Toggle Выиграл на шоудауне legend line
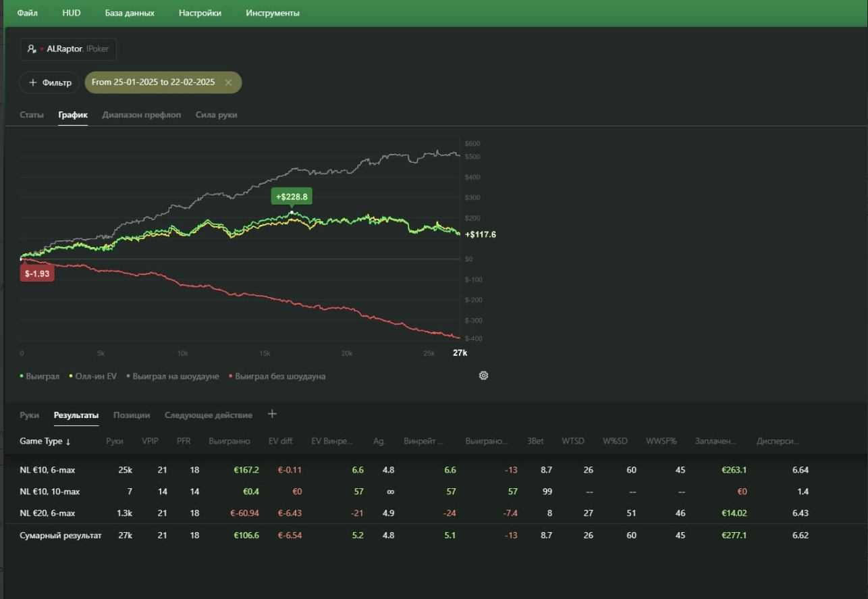This screenshot has width=868, height=599. [173, 376]
